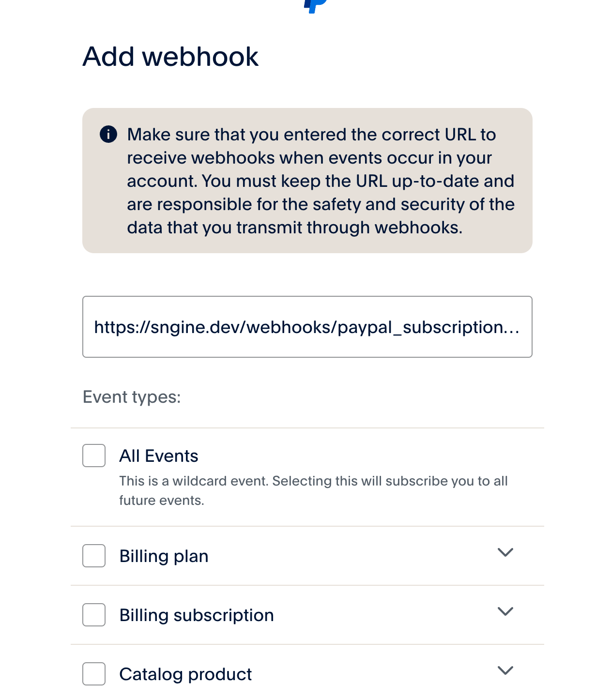The image size is (611, 700).
Task: Click the Billing subscription label text
Action: [197, 615]
